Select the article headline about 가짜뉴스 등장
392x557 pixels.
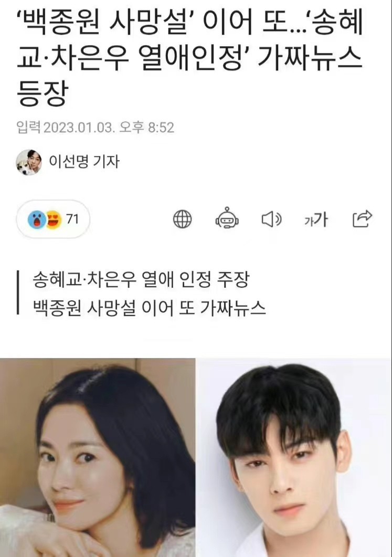point(189,58)
